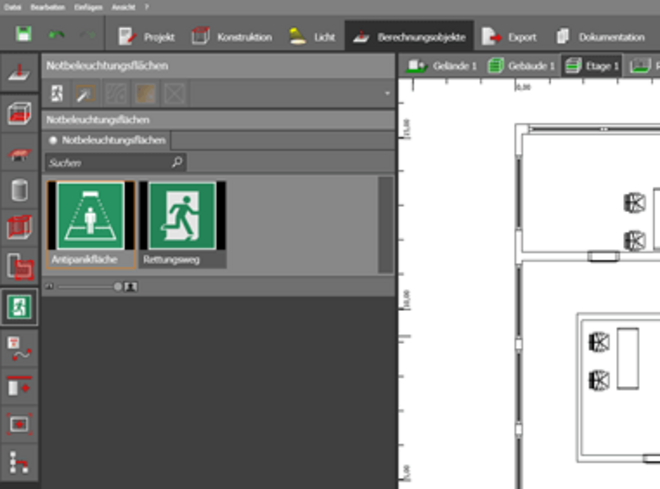Image resolution: width=660 pixels, height=489 pixels.
Task: Open the Dokumentation section
Action: (x=599, y=37)
